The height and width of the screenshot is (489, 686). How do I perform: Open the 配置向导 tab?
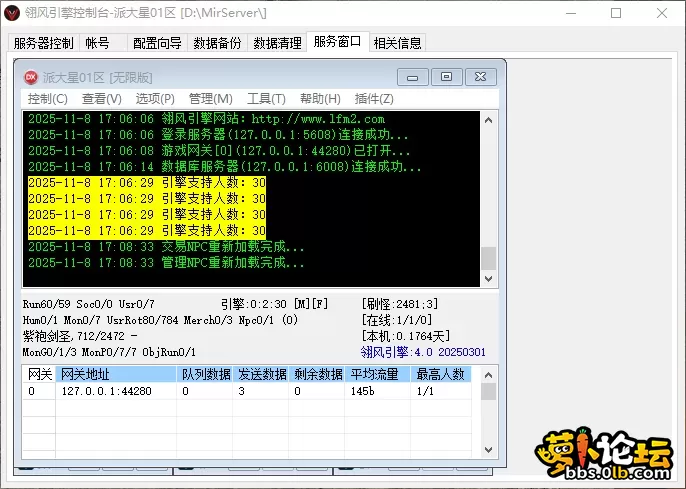click(157, 43)
